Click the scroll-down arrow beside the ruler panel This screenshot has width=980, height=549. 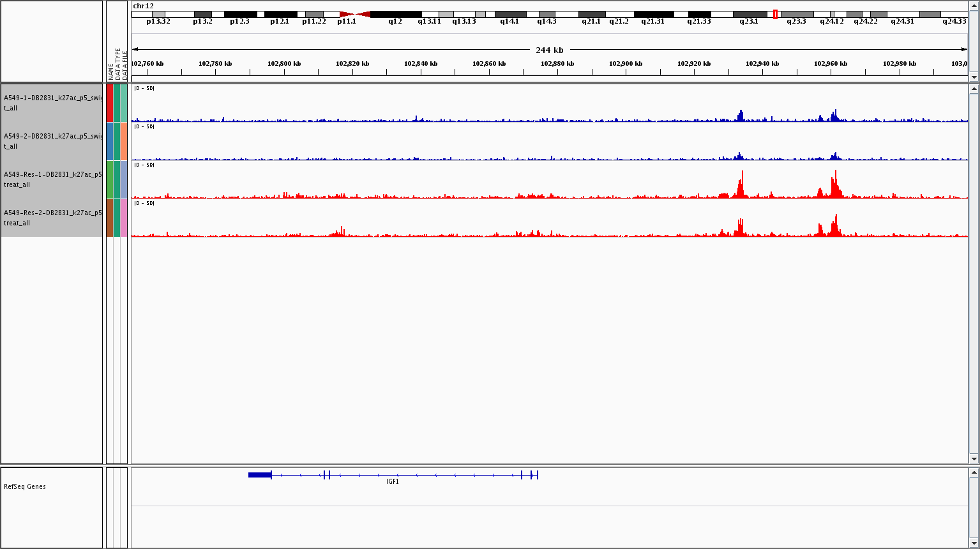[974, 77]
